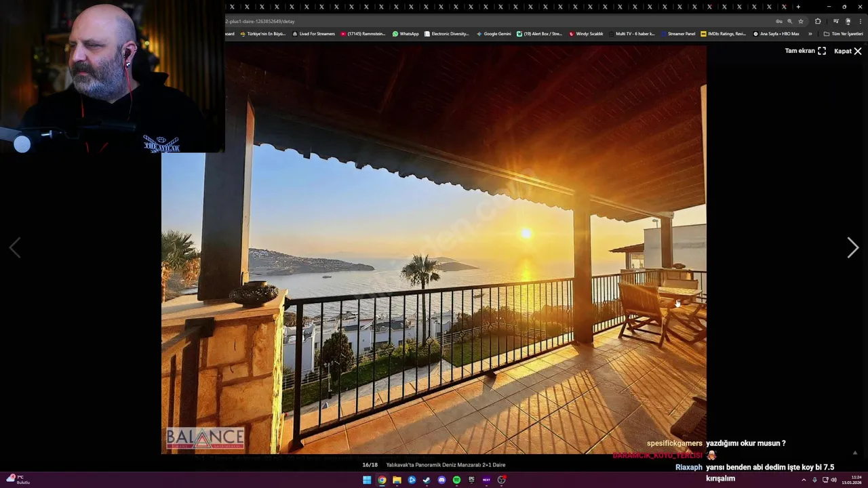Open the Multi TV bookmark
868x488 pixels.
coord(631,34)
